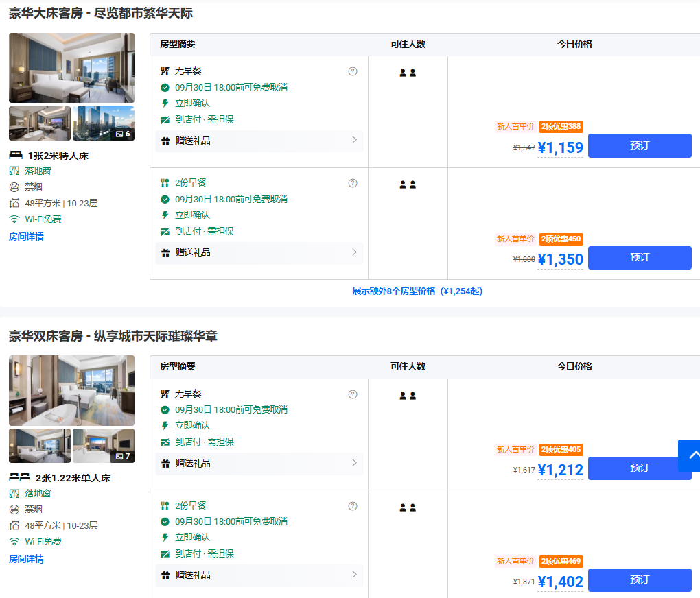Viewport: 700px width, 598px height.
Task: Open the 7-photo gallery icon on twin room
Action: [x=123, y=456]
